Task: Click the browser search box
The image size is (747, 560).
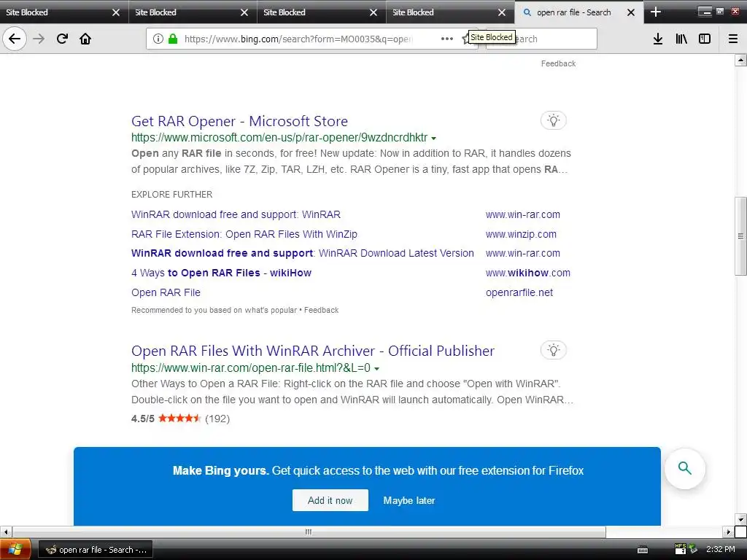Action: pyautogui.click(x=541, y=39)
